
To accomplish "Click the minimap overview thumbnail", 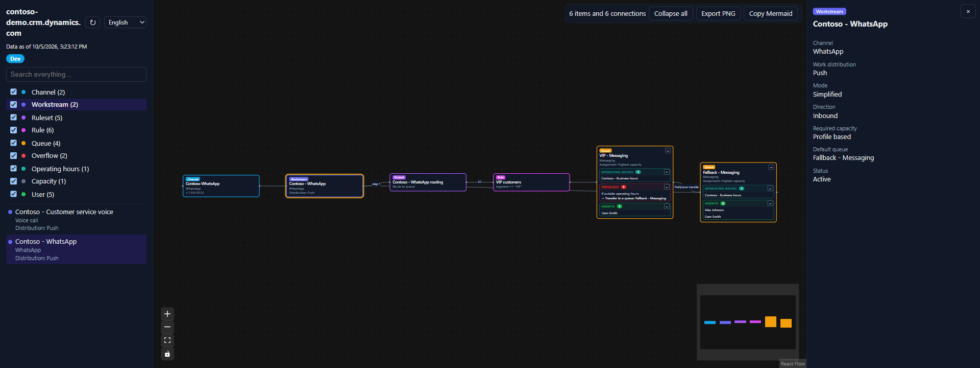I will 748,322.
